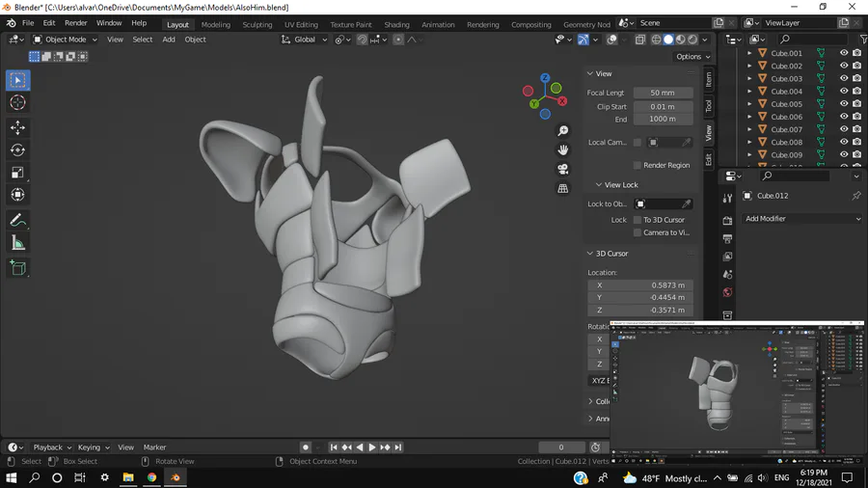Open Global transform orientation dropdown
This screenshot has height=488, width=868.
(304, 40)
